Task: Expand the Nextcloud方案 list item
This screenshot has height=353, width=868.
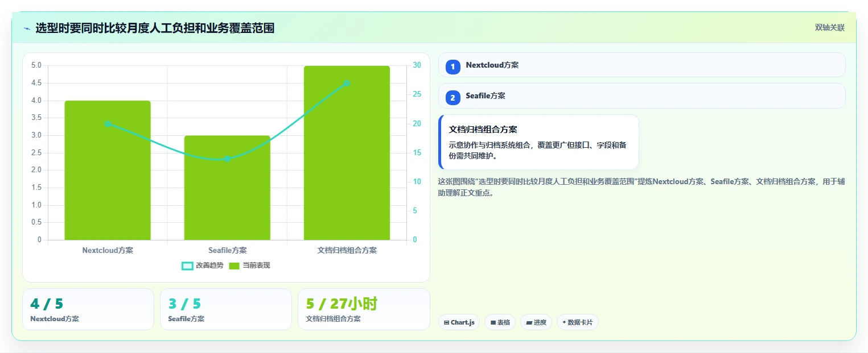Action: pos(641,65)
